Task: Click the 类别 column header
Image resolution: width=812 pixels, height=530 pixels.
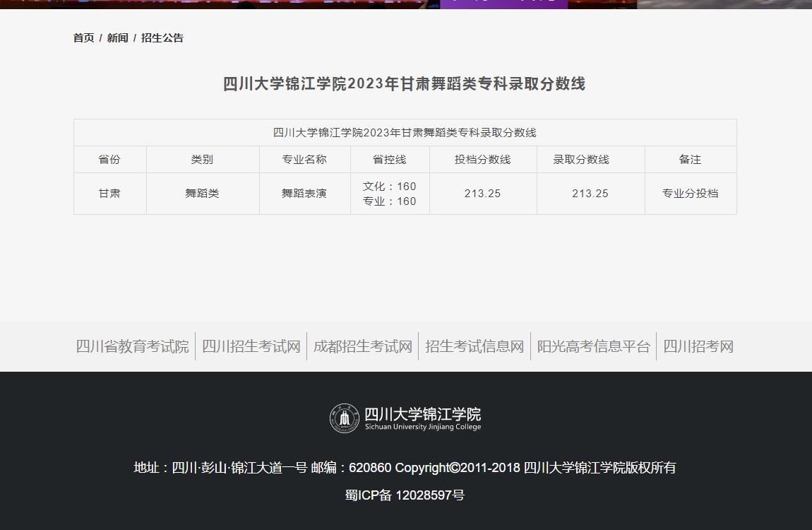Action: 202,160
